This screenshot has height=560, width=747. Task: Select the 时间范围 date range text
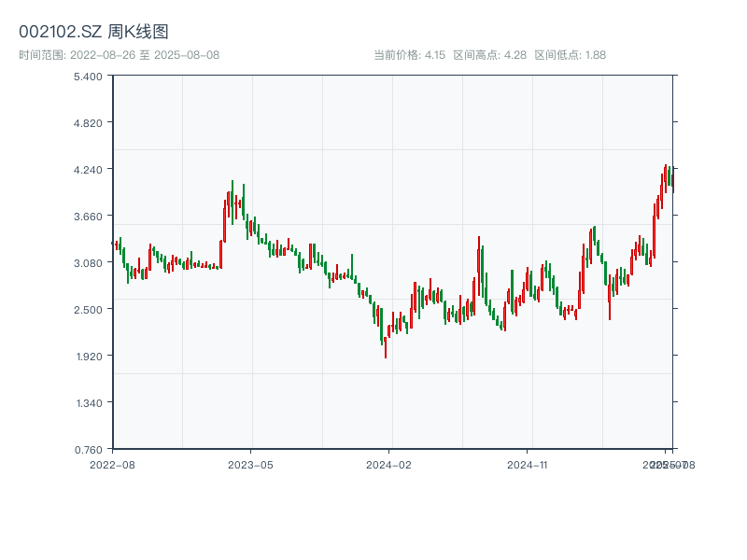[119, 55]
